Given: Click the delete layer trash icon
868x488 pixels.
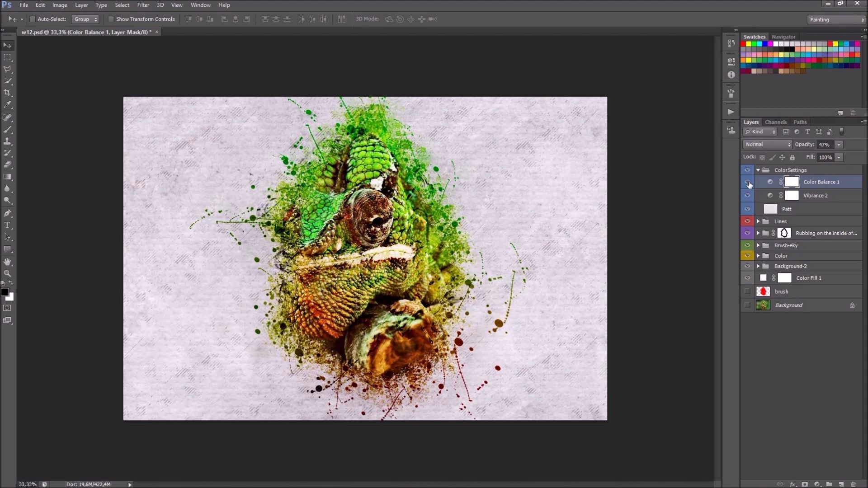Looking at the screenshot, I should click(x=853, y=484).
